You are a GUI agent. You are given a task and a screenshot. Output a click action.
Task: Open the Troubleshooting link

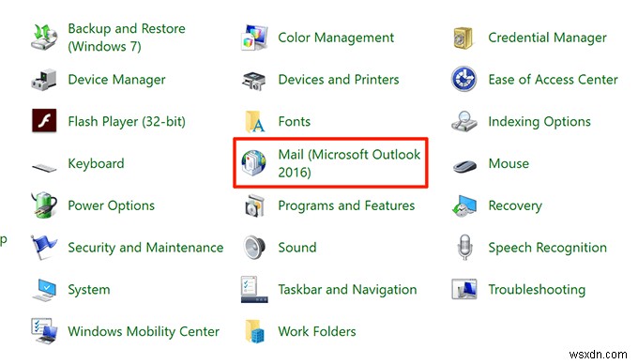tap(537, 289)
